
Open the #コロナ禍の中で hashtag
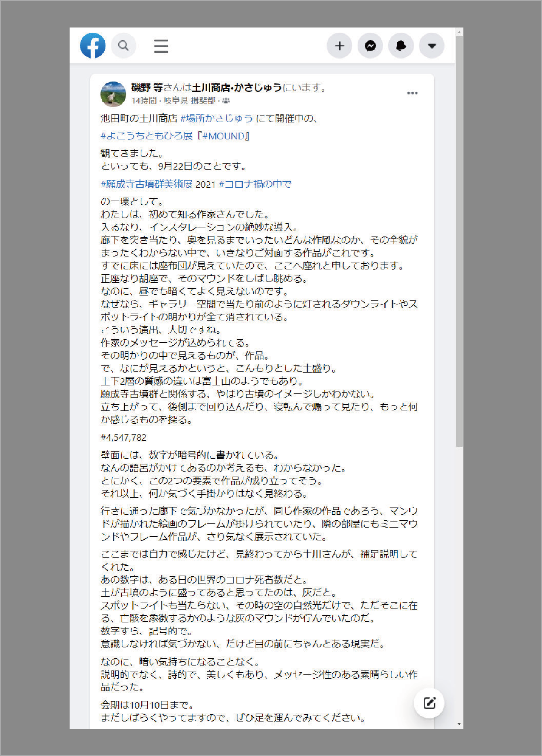pyautogui.click(x=255, y=184)
